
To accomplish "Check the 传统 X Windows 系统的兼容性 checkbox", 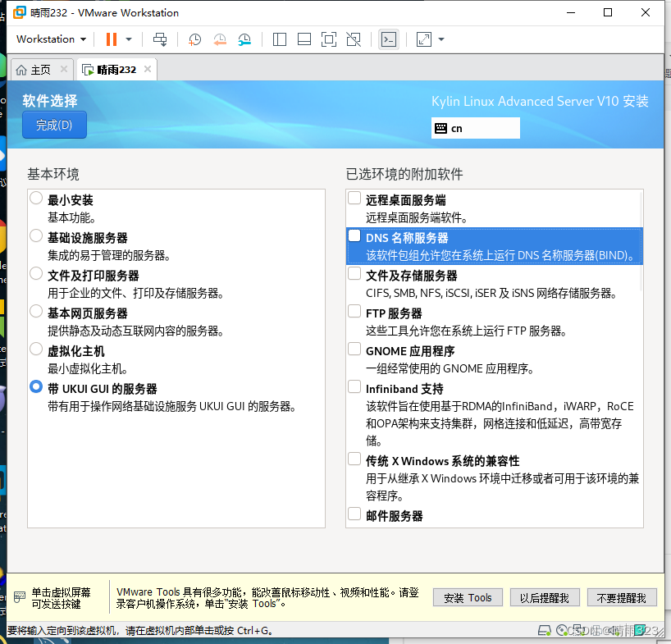I will point(354,459).
